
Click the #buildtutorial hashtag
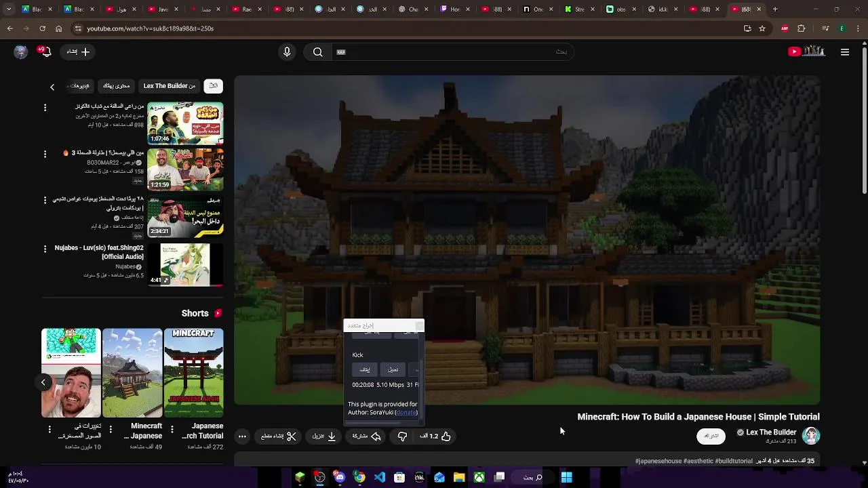(734, 461)
